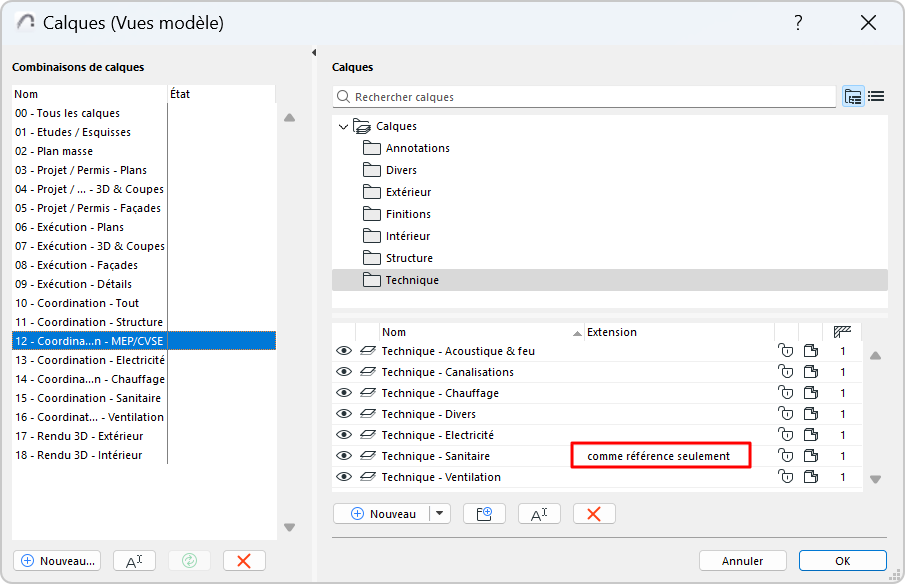905x584 pixels.
Task: Switch layers to the flat list view
Action: tap(876, 97)
